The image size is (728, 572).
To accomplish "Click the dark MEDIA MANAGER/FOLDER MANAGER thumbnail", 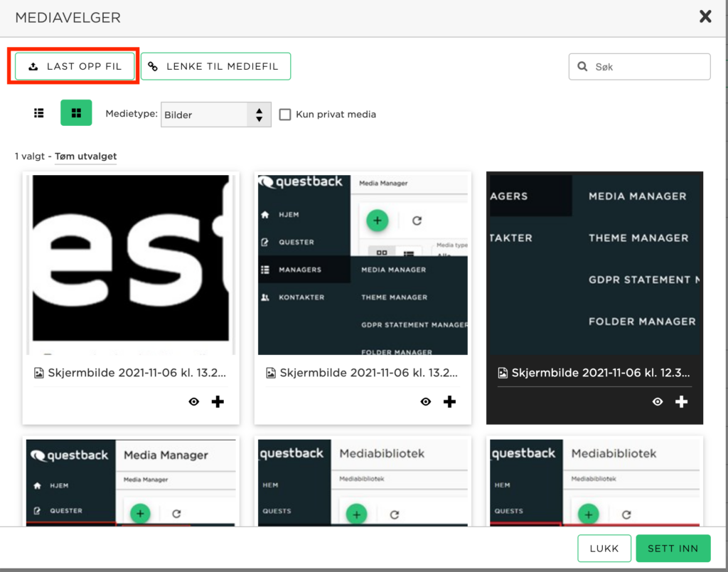I will (x=594, y=265).
